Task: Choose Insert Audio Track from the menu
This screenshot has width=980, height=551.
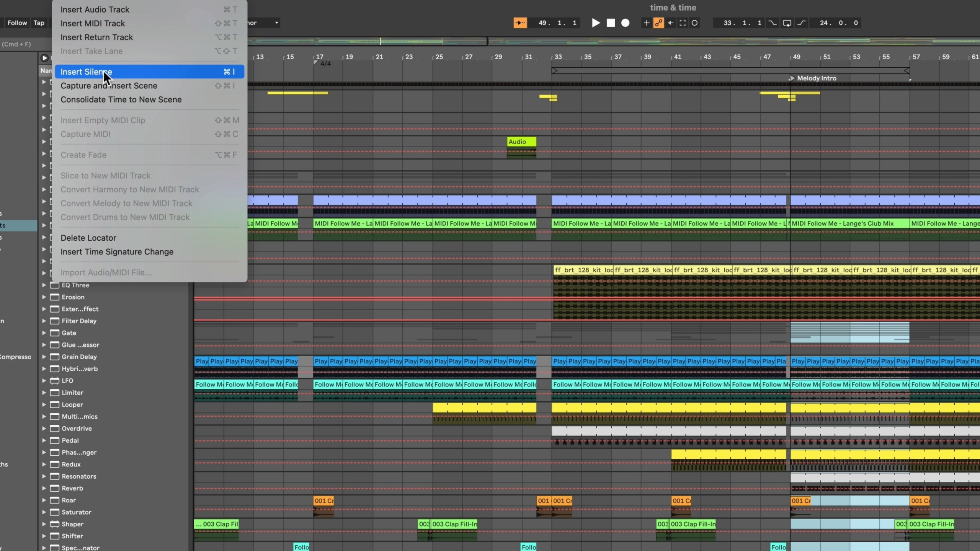Action: click(x=149, y=10)
